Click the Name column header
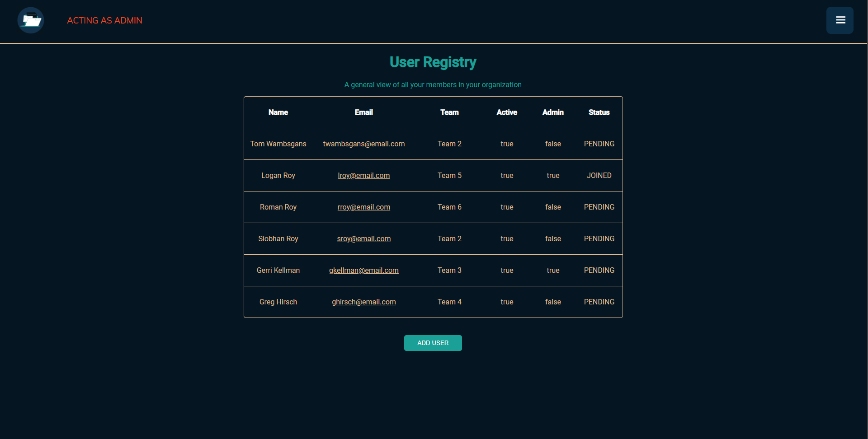The width and height of the screenshot is (868, 439). (278, 112)
